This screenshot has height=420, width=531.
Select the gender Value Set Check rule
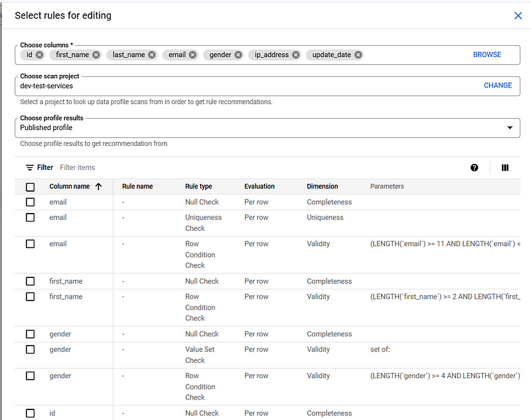click(x=31, y=350)
